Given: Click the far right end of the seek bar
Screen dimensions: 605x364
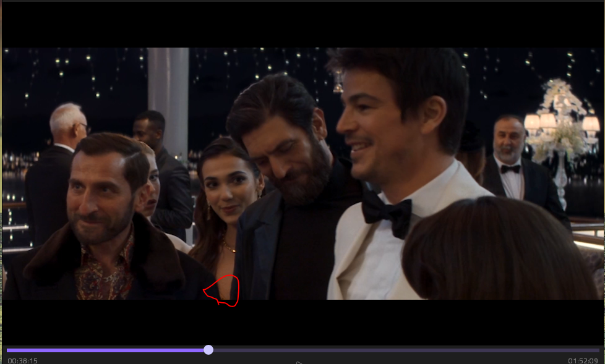Looking at the screenshot, I should [x=598, y=350].
